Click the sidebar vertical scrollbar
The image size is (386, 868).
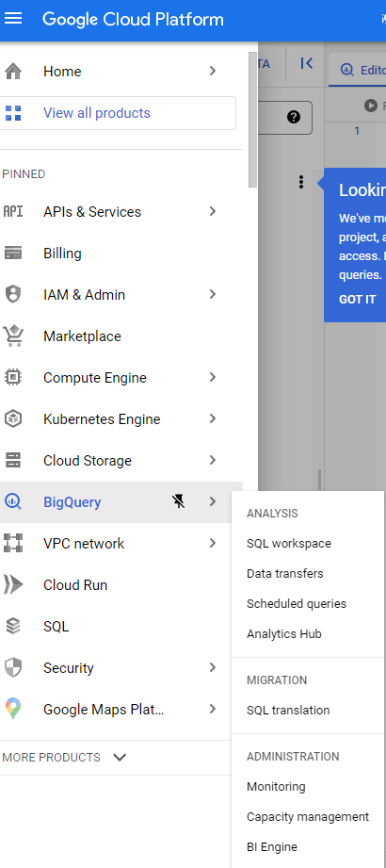(x=252, y=119)
